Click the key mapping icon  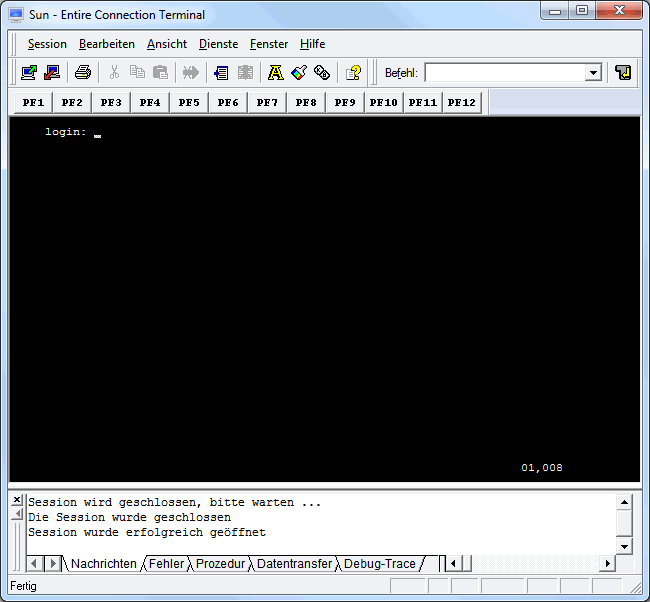point(322,73)
